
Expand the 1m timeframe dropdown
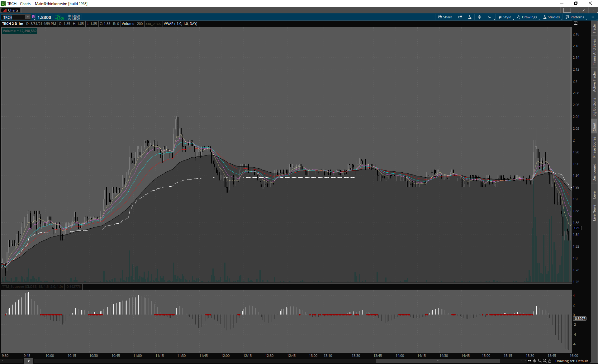(490, 17)
